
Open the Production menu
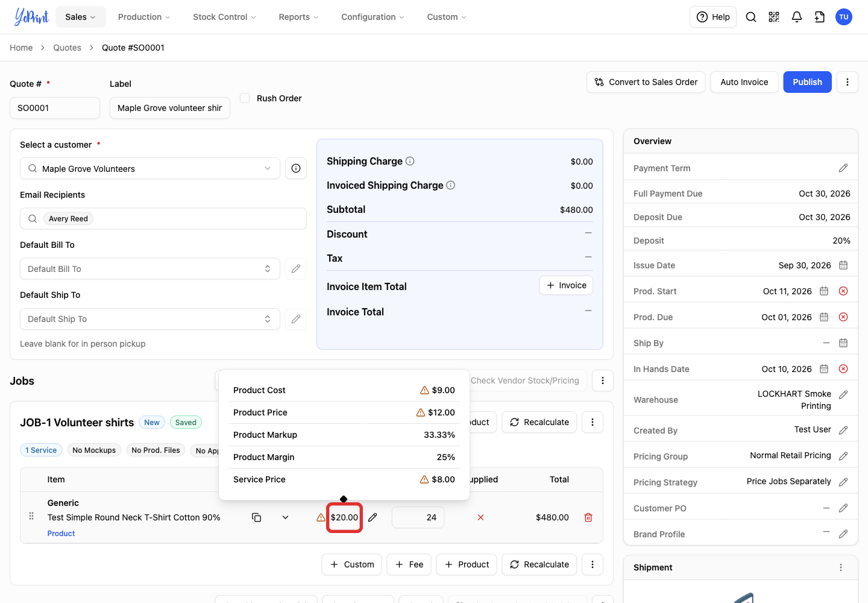click(144, 17)
